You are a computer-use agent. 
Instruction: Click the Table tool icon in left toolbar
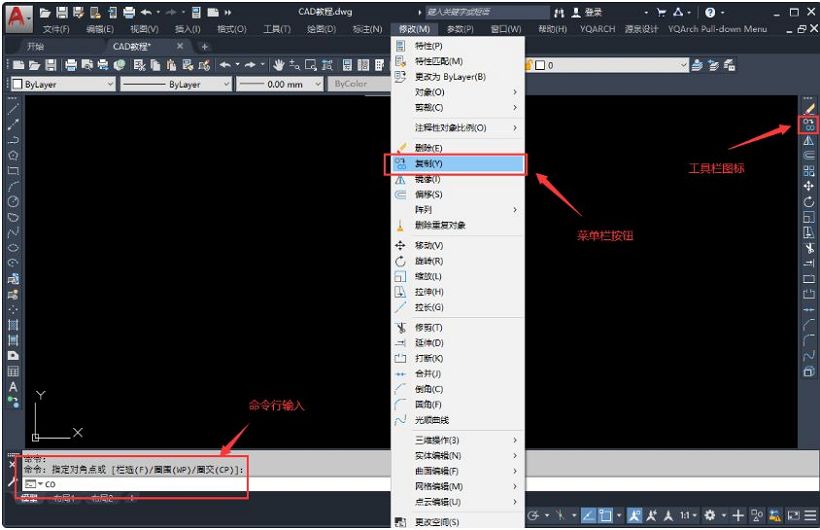coord(13,371)
